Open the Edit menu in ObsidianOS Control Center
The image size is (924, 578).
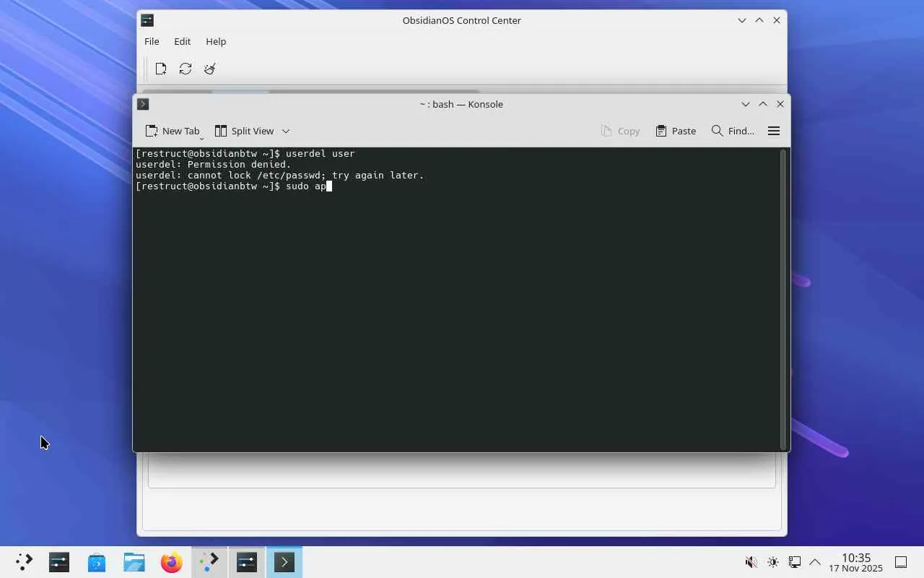point(182,41)
